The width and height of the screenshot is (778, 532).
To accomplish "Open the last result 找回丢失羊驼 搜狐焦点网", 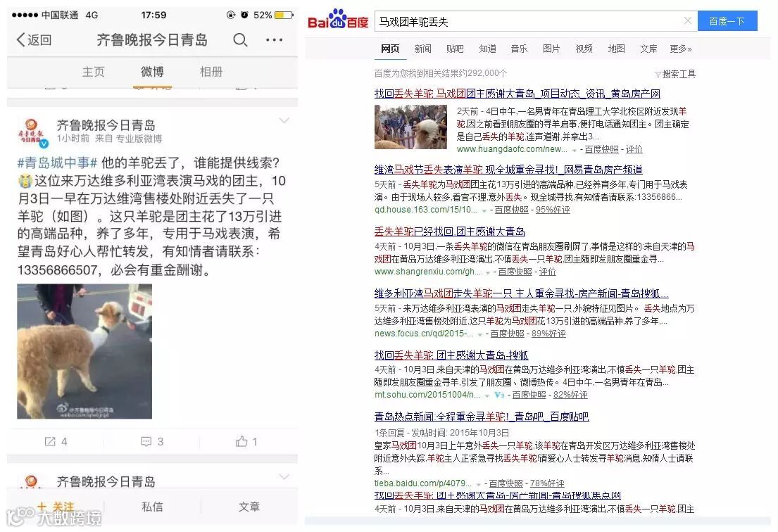I will click(x=498, y=495).
